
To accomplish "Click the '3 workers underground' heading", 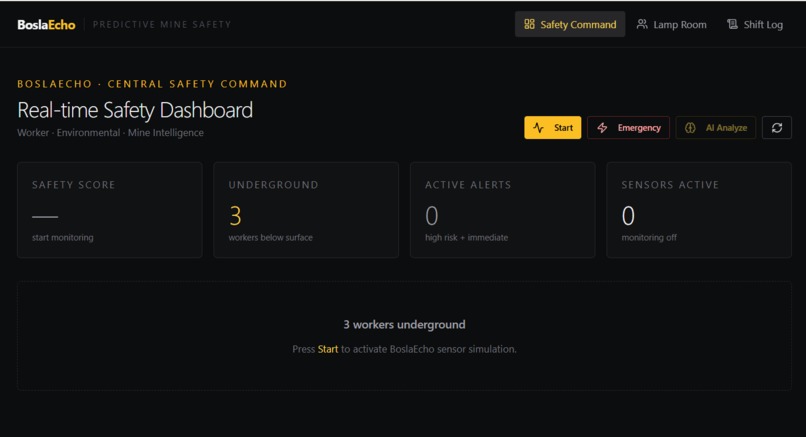I will pos(405,324).
